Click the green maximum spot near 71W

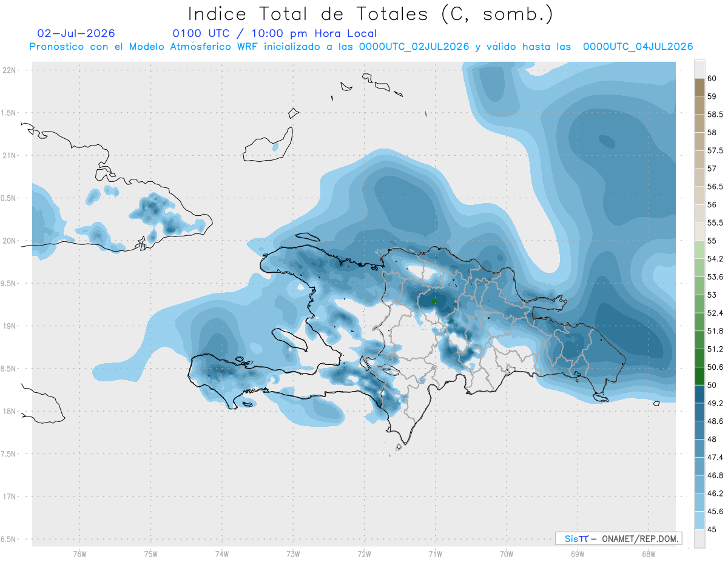click(x=434, y=301)
